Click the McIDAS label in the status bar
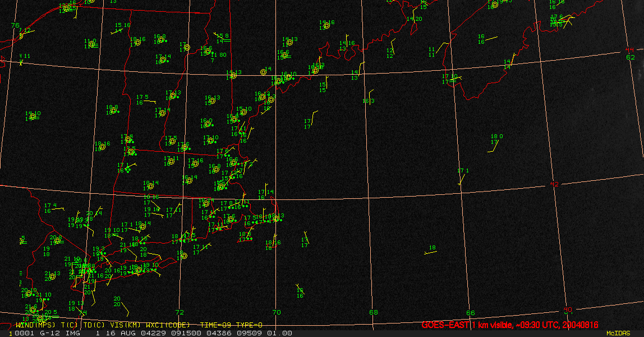 pos(618,333)
